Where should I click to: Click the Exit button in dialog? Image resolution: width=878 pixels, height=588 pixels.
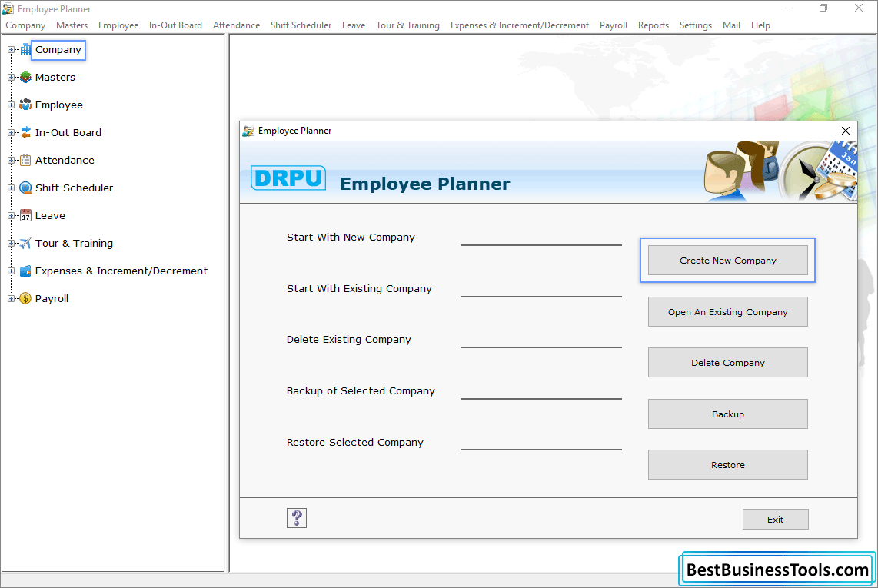point(776,519)
